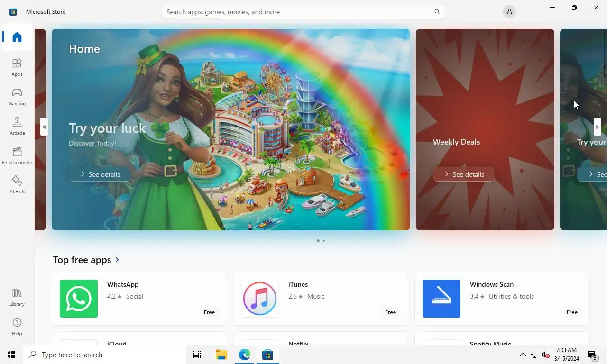Expand the Top free apps list
The image size is (607, 364).
click(x=117, y=260)
